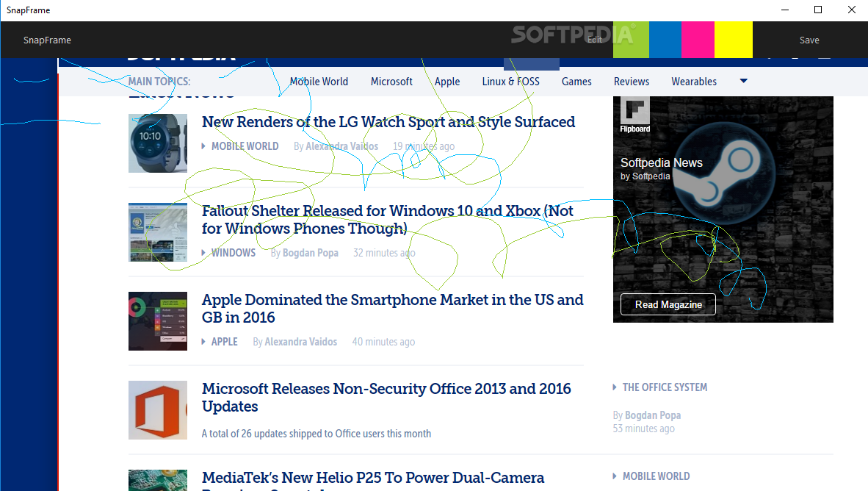Open the Apple topic

point(447,82)
